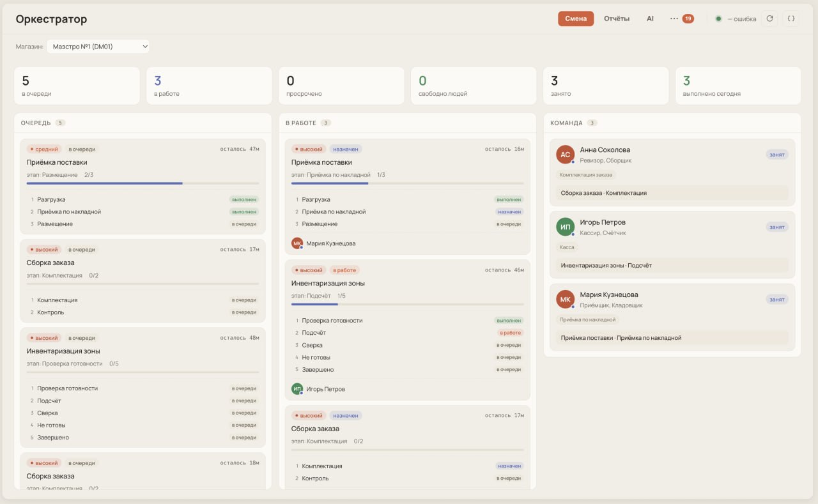
Task: Click the '3 в работе' stat card
Action: point(209,86)
